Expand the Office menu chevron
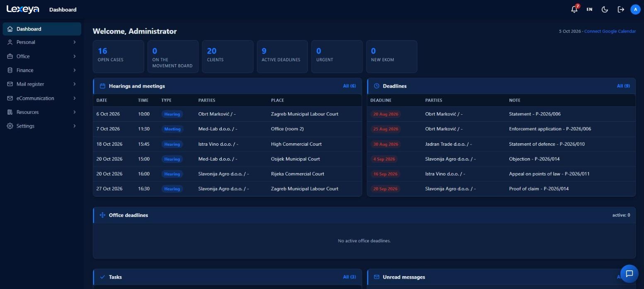The image size is (644, 289). coord(75,56)
